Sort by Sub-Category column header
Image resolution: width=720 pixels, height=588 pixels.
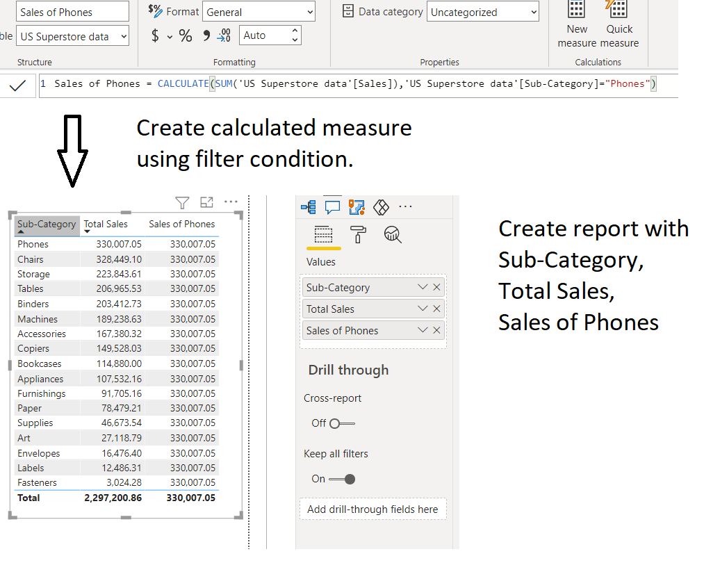coord(47,224)
